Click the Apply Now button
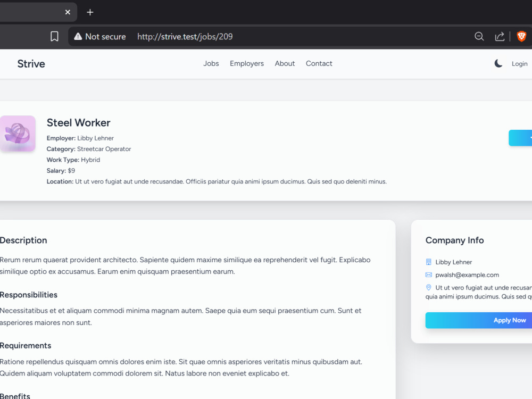The image size is (532, 399). (479, 320)
